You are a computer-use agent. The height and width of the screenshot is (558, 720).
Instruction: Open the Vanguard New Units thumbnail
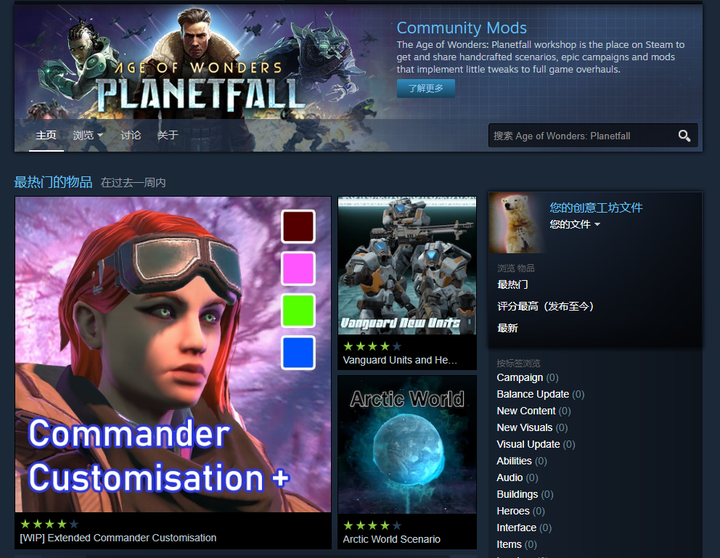coord(407,265)
